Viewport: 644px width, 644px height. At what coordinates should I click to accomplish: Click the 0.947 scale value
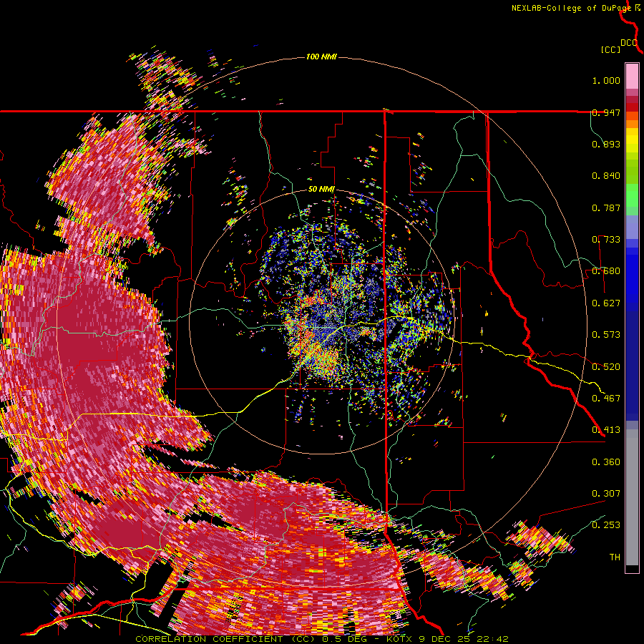[606, 112]
